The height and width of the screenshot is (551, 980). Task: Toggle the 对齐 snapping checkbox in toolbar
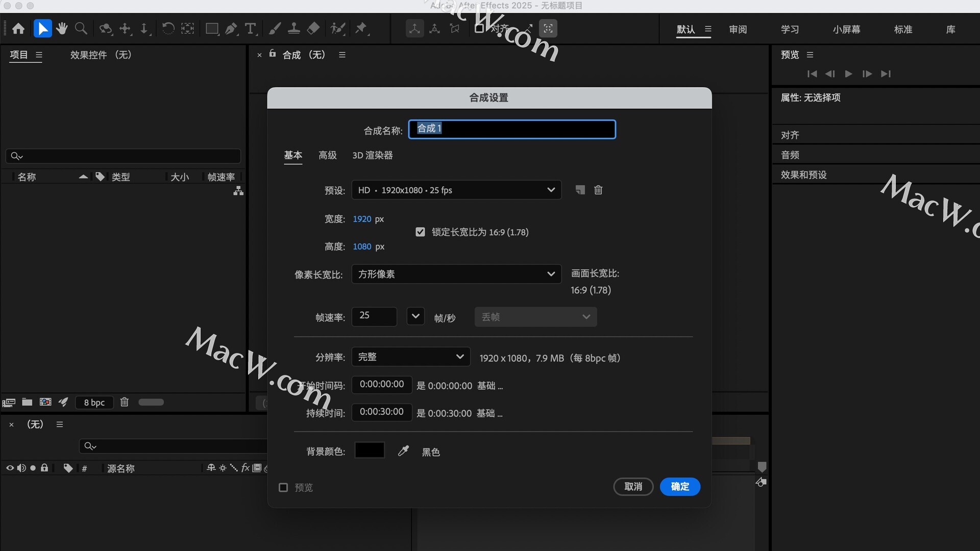479,29
